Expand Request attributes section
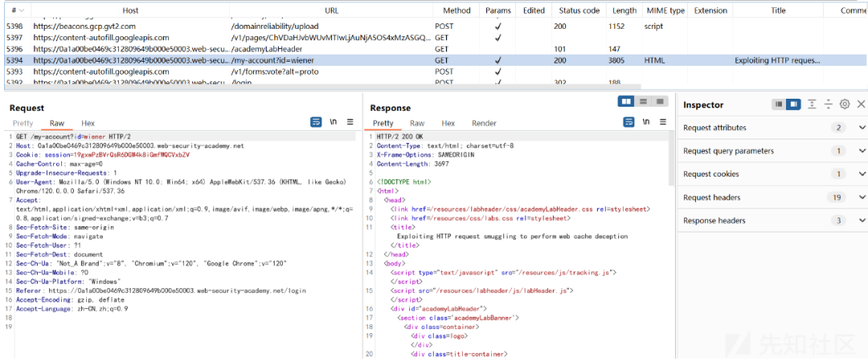This screenshot has height=362, width=868. [x=772, y=128]
